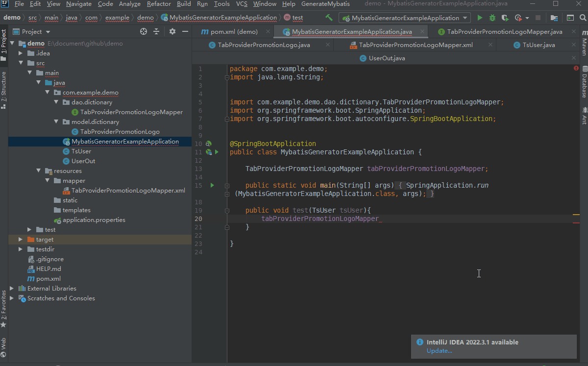
Task: Switch to TsUser.java editor tab
Action: [x=539, y=45]
